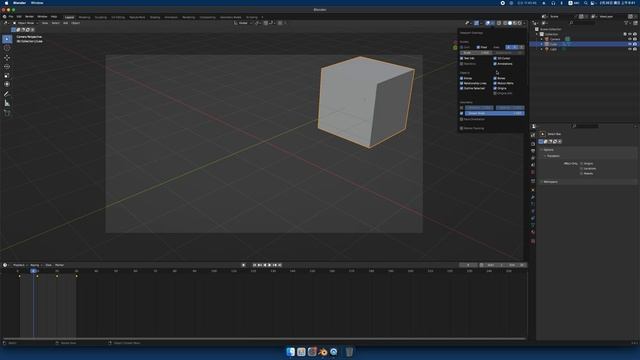Select the Measure tool

(7, 103)
